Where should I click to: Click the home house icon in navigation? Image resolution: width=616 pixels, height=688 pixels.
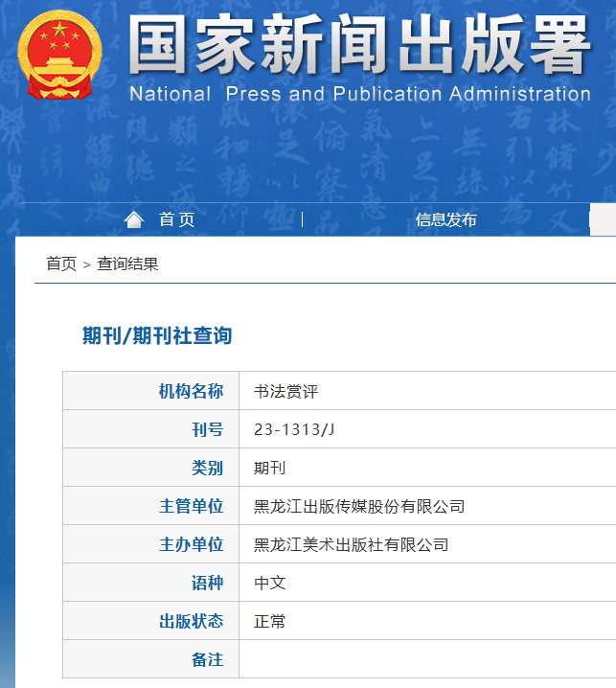134,219
